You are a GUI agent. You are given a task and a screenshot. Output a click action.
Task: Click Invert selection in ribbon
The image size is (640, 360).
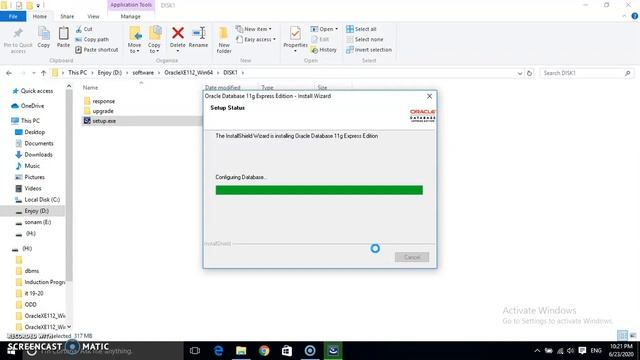click(369, 50)
